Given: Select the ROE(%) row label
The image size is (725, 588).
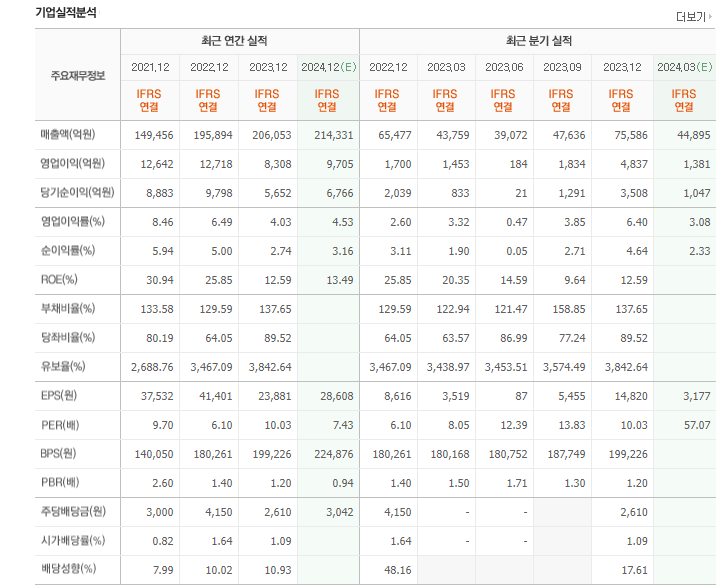Looking at the screenshot, I should (x=59, y=280).
